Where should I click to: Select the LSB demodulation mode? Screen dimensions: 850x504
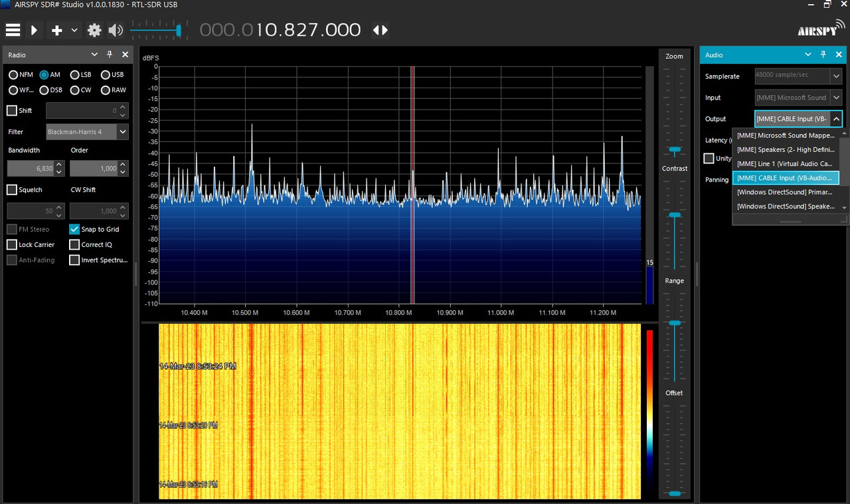click(81, 74)
